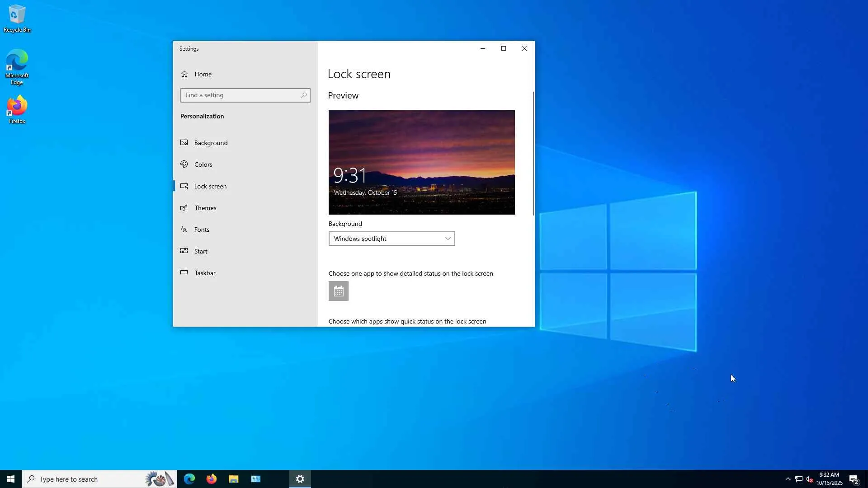Click the magnifier icon in Find a setting
Image resolution: width=868 pixels, height=488 pixels.
304,95
